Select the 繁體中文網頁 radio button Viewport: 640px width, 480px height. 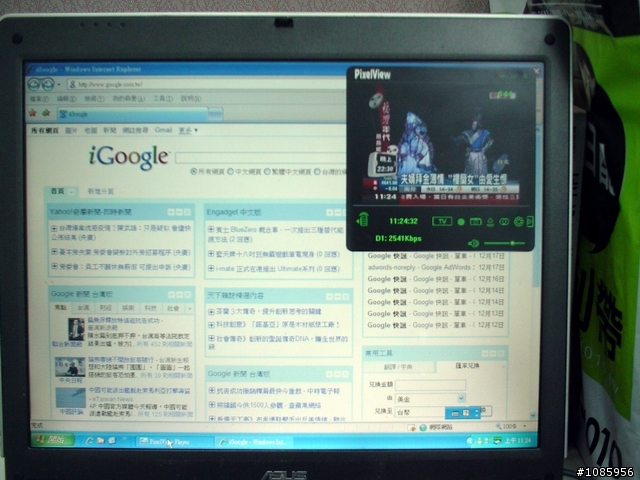click(267, 172)
